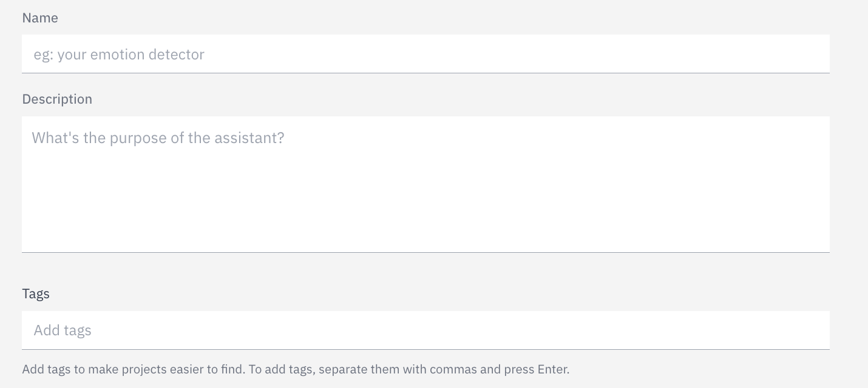Click the Description label text
868x388 pixels.
[57, 99]
